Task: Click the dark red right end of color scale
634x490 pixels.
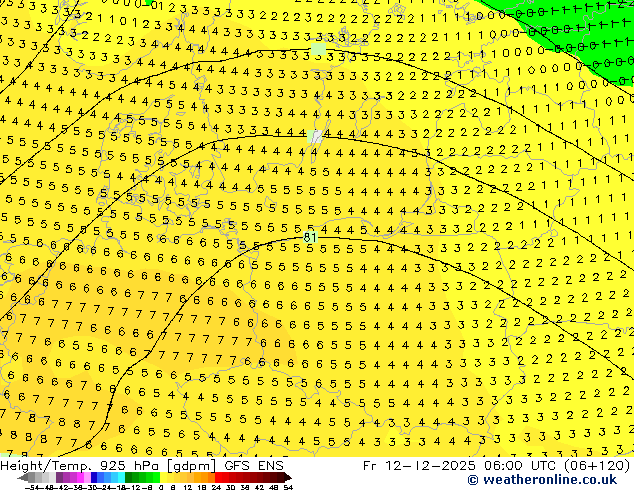Action: (x=288, y=478)
